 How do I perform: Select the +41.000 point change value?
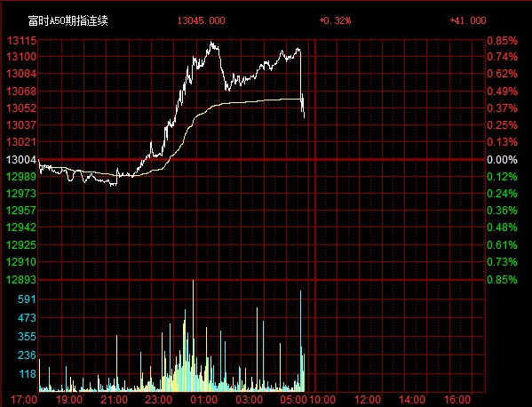click(468, 20)
